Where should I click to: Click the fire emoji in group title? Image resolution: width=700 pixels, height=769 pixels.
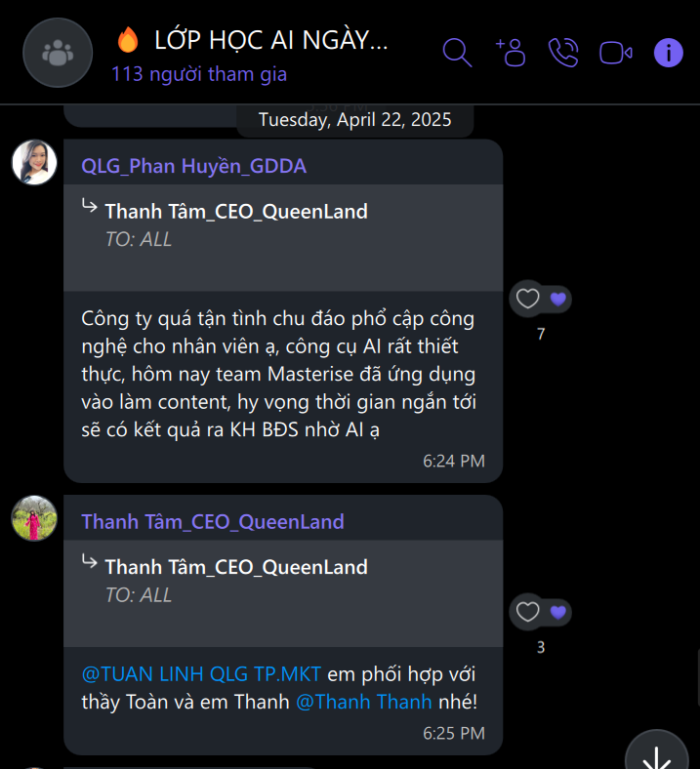pyautogui.click(x=128, y=40)
